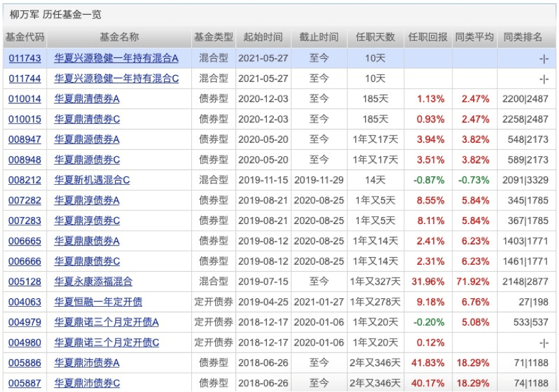Open fund link 华夏鼎诺三个月定开债A
The height and width of the screenshot is (392, 559).
coord(106,322)
